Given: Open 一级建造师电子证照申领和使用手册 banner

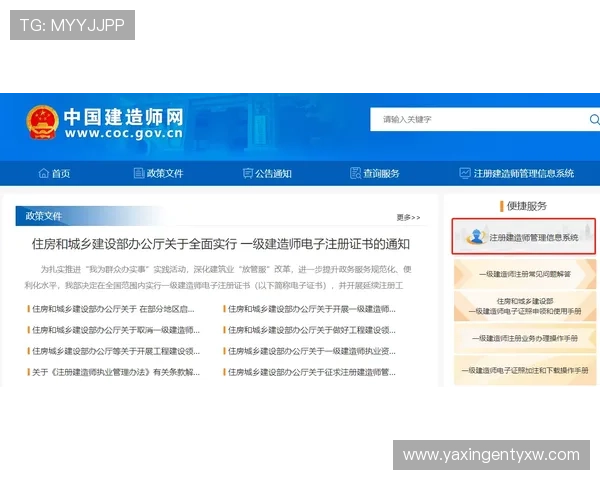Looking at the screenshot, I should tap(525, 306).
